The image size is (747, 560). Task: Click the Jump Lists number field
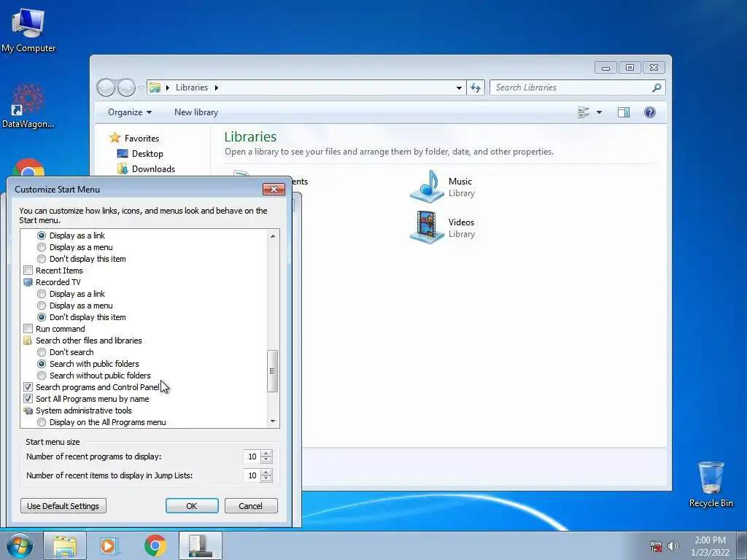click(252, 475)
